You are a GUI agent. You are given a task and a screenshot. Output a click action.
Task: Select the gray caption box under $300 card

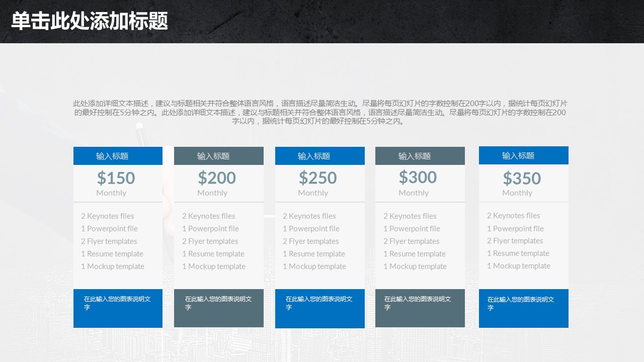pyautogui.click(x=420, y=308)
